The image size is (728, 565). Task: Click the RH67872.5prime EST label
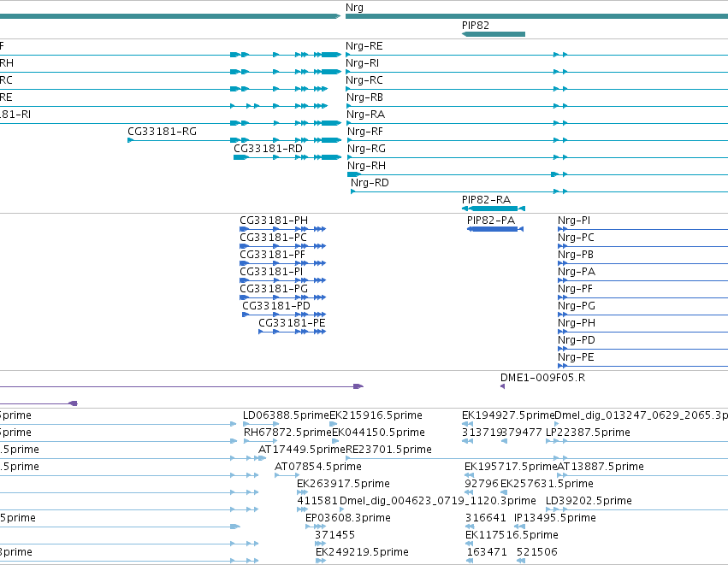pos(287,433)
